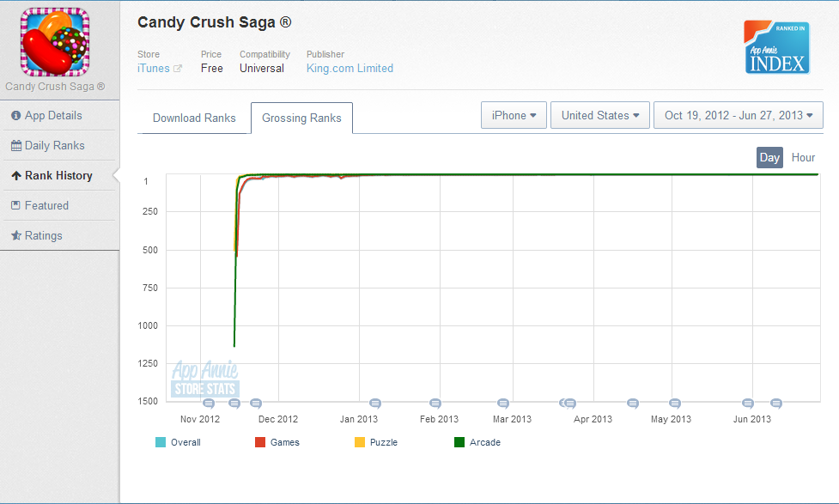The height and width of the screenshot is (504, 839).
Task: Click event marker above May 2013 label
Action: point(675,404)
